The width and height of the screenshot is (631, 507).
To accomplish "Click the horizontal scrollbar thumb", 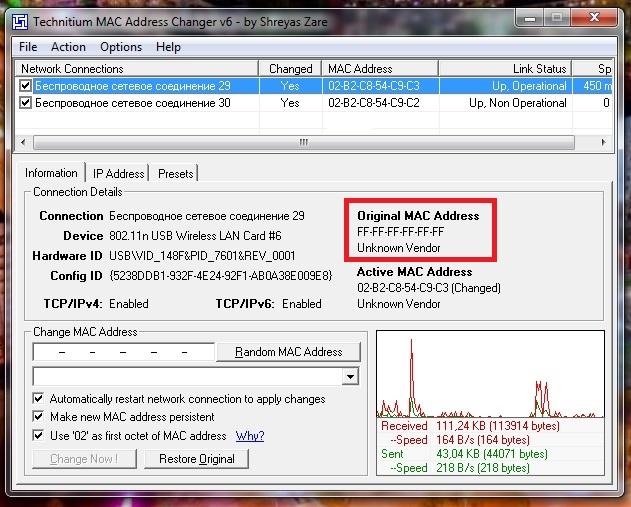I will pos(304,142).
